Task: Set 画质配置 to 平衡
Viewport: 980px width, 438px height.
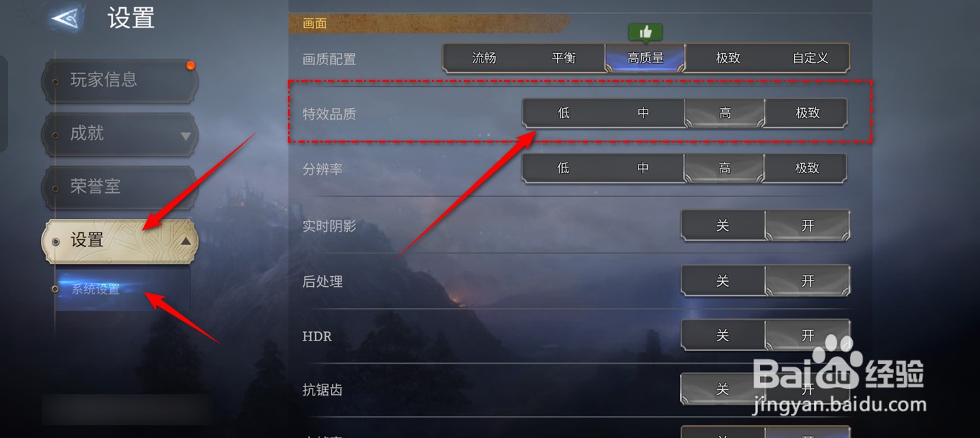Action: pos(564,58)
